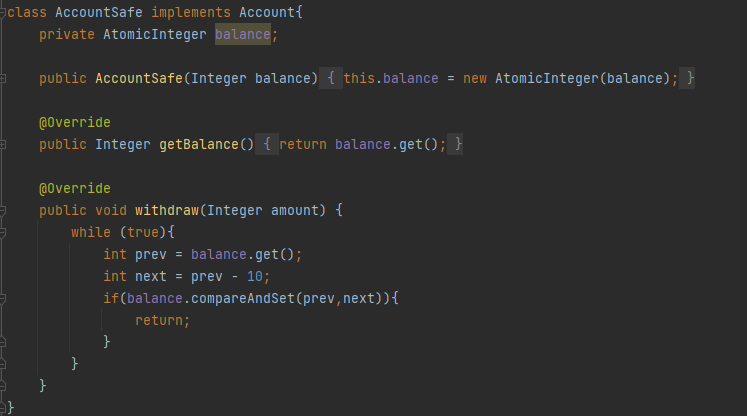Click the number literal 10 in next assignment
This screenshot has width=747, height=416.
[x=254, y=276]
